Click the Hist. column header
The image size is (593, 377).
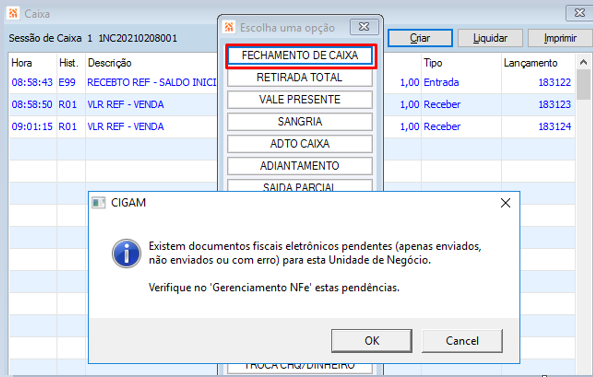click(x=68, y=63)
